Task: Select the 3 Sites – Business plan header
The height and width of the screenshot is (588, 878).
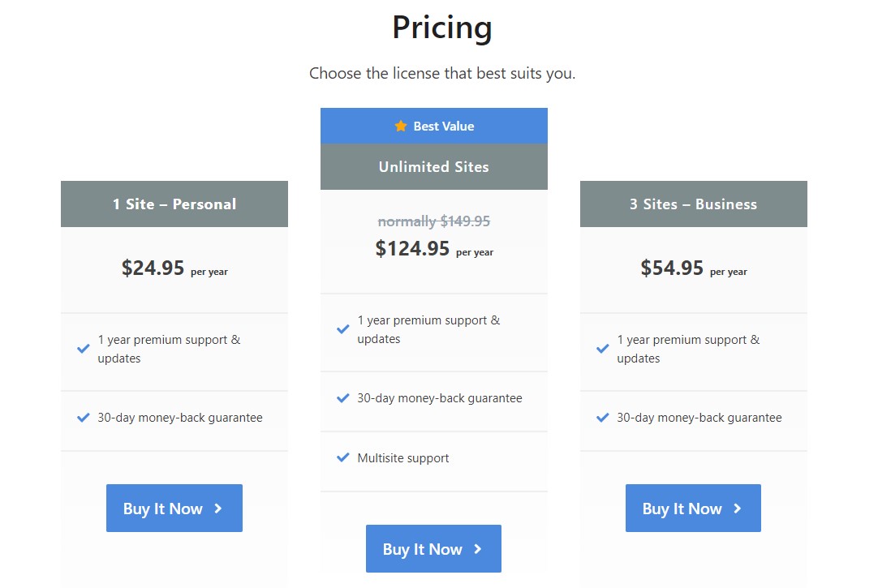Action: tap(693, 204)
